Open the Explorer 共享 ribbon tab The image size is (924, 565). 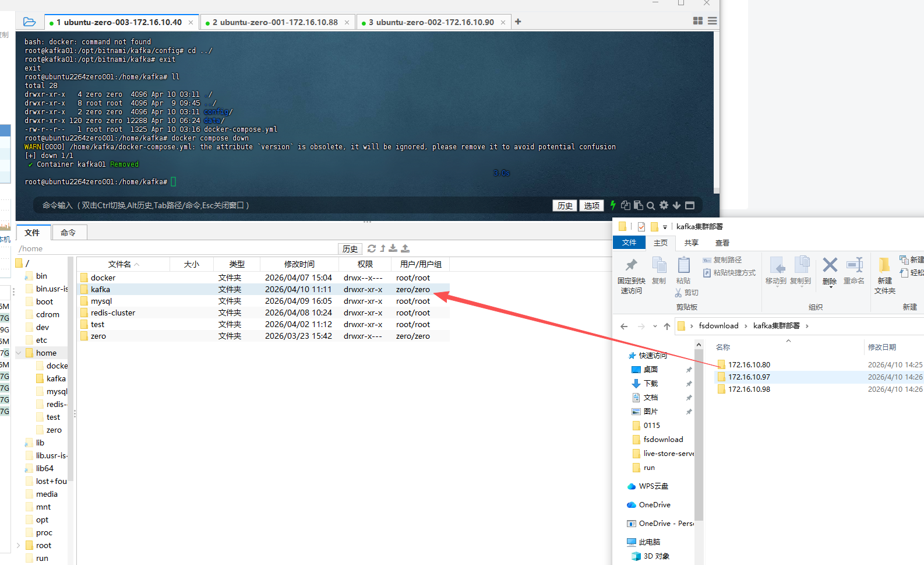(x=692, y=243)
